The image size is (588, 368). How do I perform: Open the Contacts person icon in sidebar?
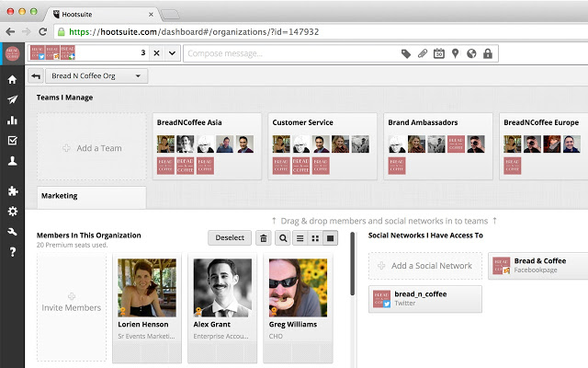coord(12,161)
